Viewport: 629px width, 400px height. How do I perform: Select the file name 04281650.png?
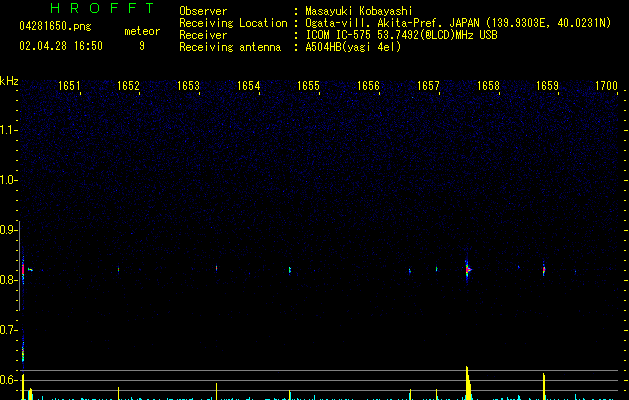tap(55, 26)
